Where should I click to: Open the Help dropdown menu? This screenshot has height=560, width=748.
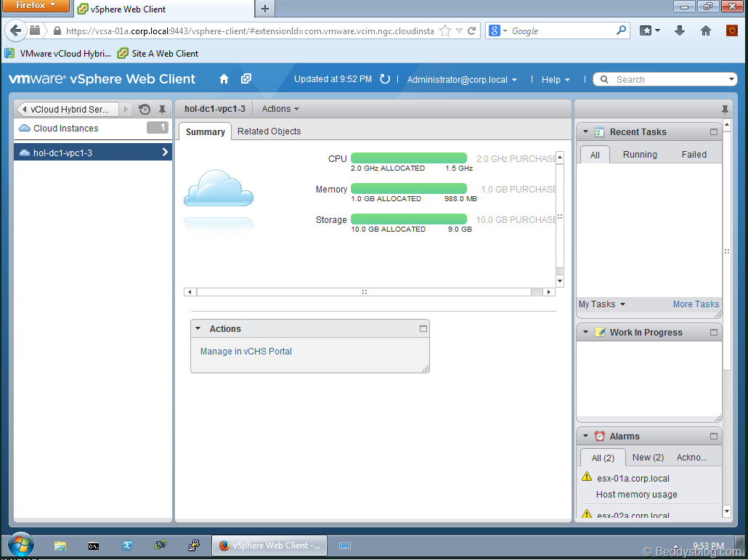(x=556, y=80)
